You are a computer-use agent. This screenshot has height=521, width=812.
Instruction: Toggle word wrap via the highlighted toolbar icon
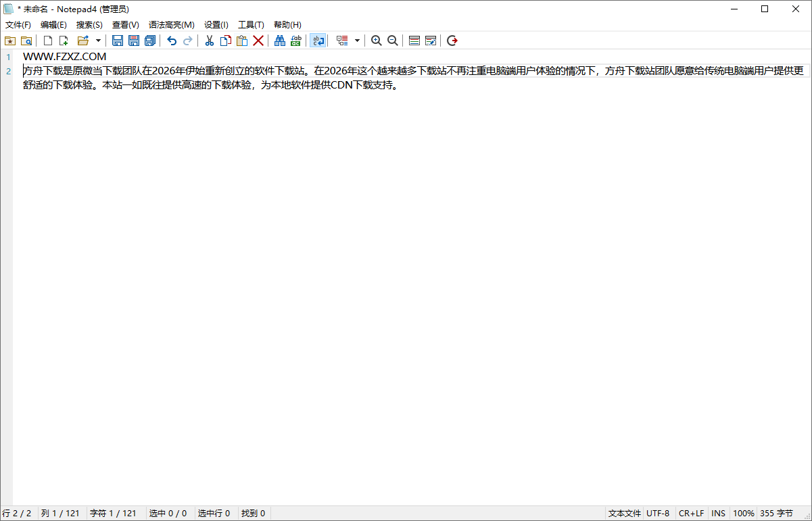(318, 41)
